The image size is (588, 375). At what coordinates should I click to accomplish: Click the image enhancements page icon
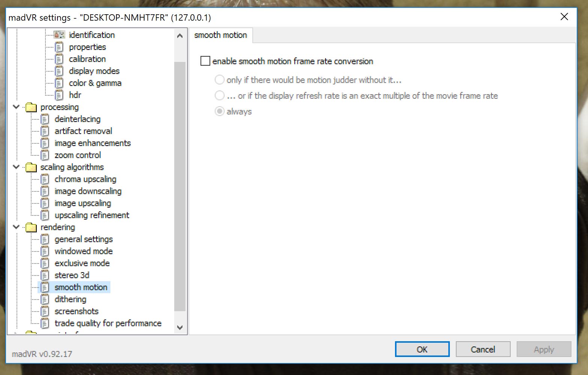click(x=45, y=143)
